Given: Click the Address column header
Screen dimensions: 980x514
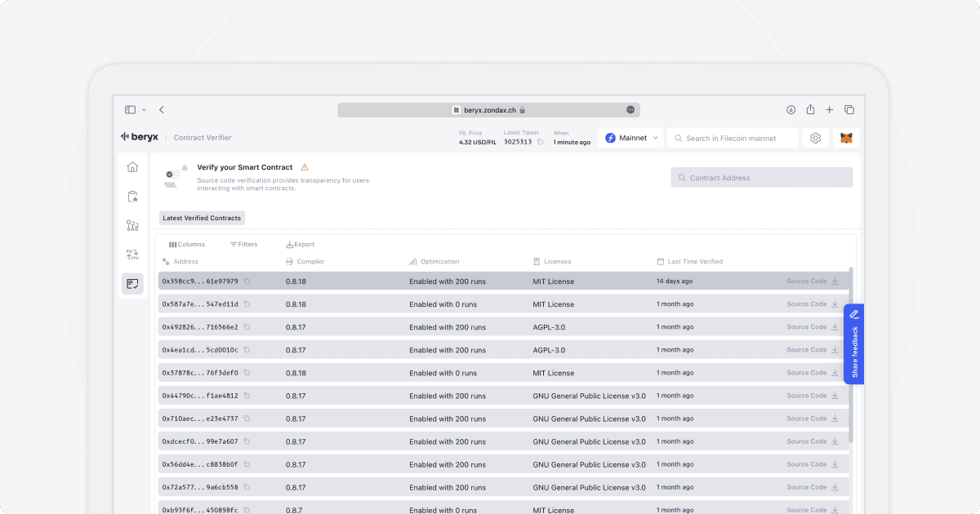Looking at the screenshot, I should (180, 262).
